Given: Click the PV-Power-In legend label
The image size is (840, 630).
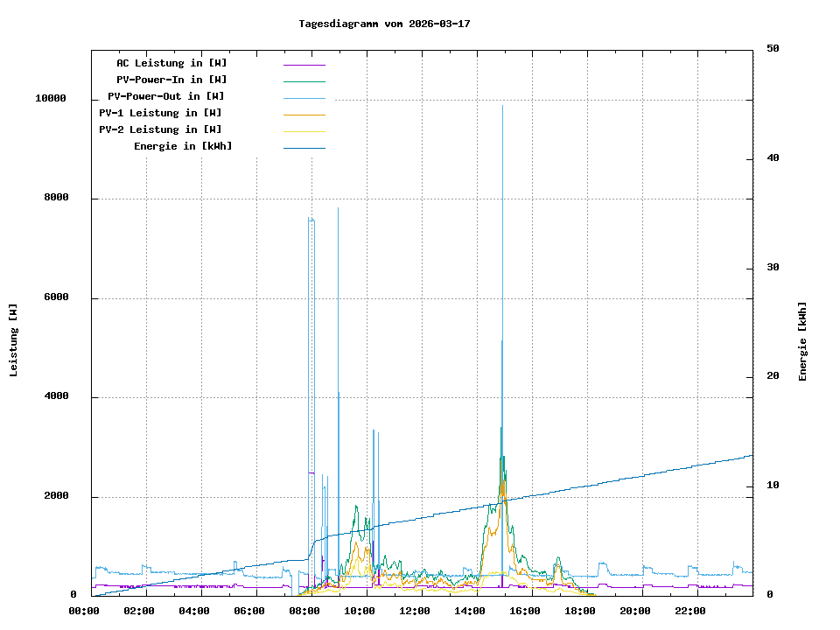Looking at the screenshot, I should click(171, 80).
